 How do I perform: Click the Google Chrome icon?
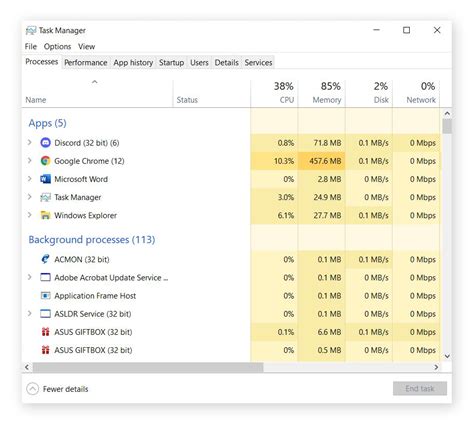pos(45,161)
